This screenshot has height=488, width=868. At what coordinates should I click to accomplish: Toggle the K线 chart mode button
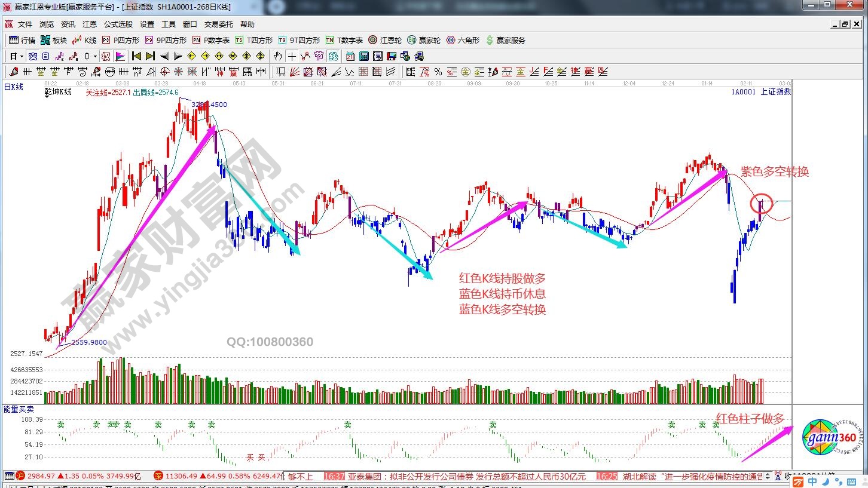[x=84, y=40]
